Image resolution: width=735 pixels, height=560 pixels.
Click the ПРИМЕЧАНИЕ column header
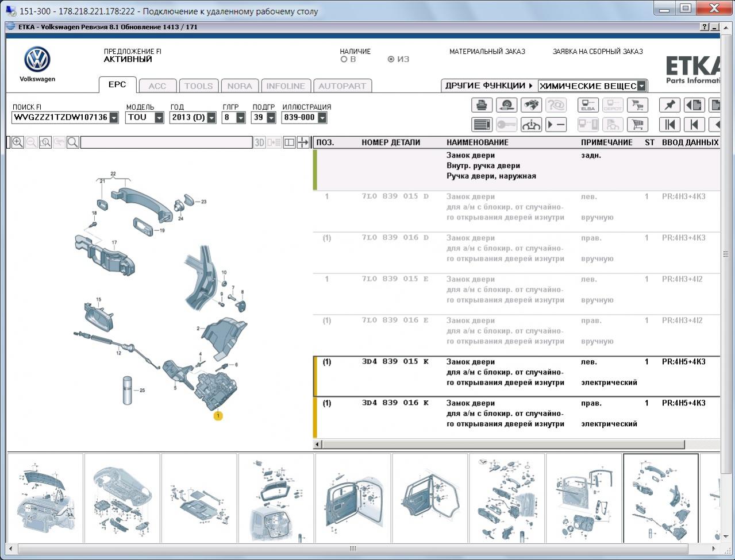[607, 142]
